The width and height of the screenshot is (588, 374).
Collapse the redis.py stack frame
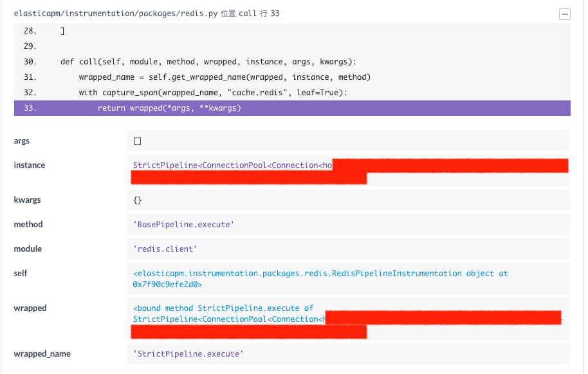(564, 14)
